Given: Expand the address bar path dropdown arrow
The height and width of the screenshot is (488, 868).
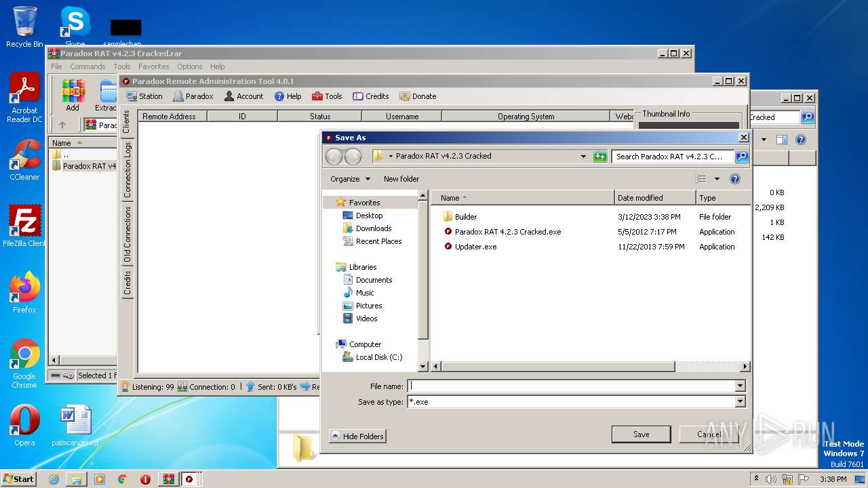Looking at the screenshot, I should click(x=583, y=156).
